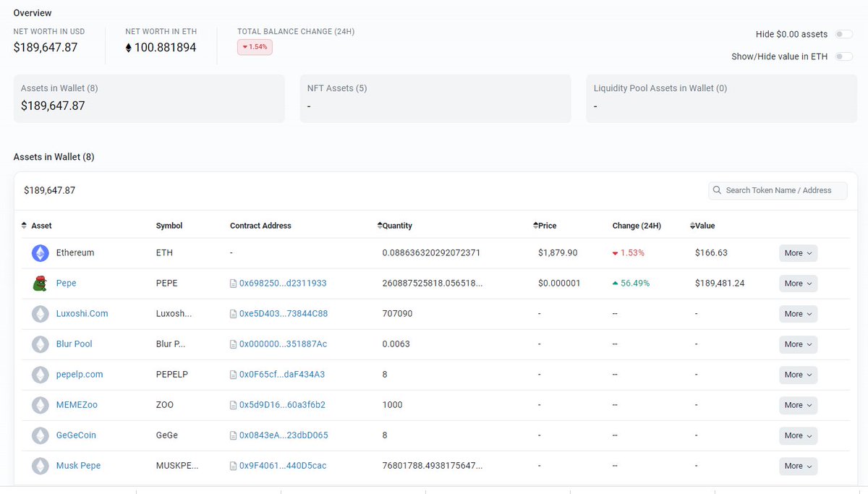868x494 pixels.
Task: Open the GeGeCoin token link
Action: (x=76, y=435)
